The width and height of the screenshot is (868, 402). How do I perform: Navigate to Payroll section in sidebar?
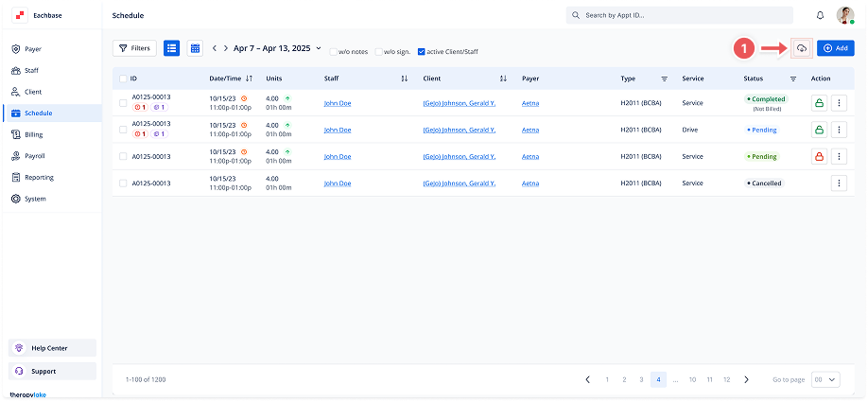34,156
